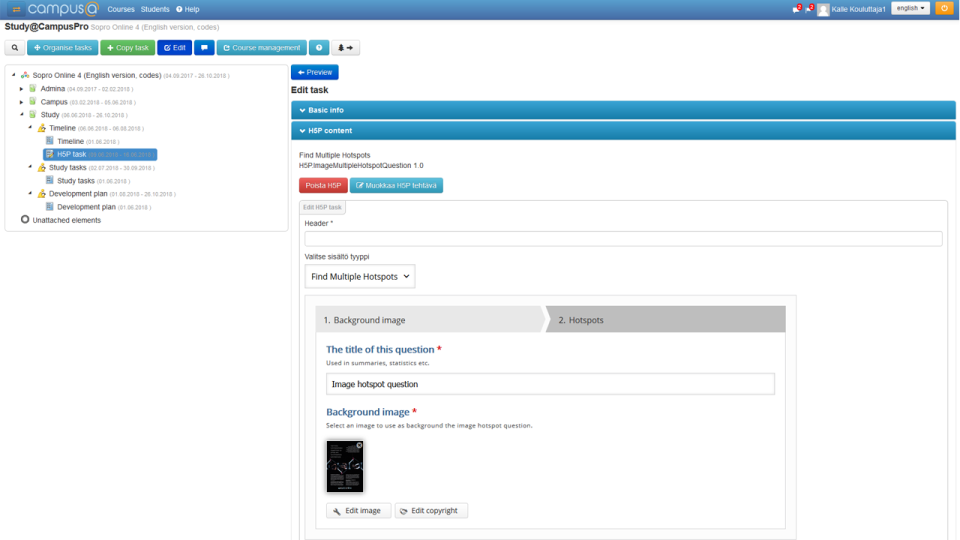Select the Campus module label
The image size is (960, 540).
(x=54, y=102)
